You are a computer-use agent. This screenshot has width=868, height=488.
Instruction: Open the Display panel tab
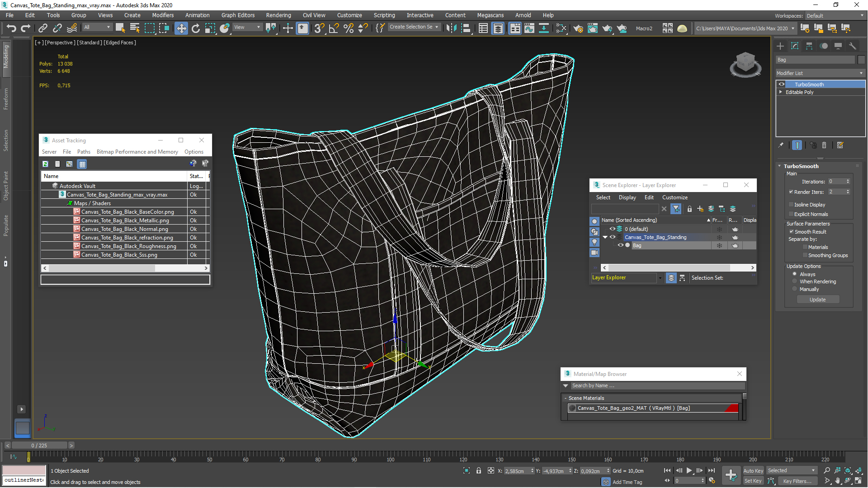tap(838, 46)
